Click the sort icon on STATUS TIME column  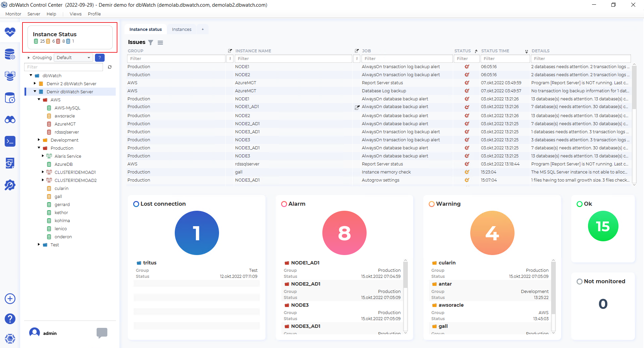527,51
